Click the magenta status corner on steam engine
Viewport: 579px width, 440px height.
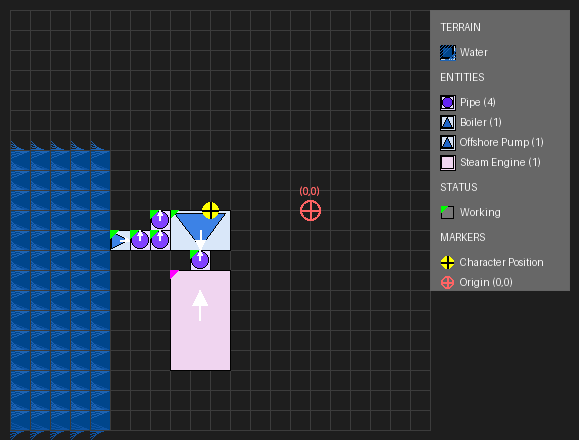click(174, 274)
